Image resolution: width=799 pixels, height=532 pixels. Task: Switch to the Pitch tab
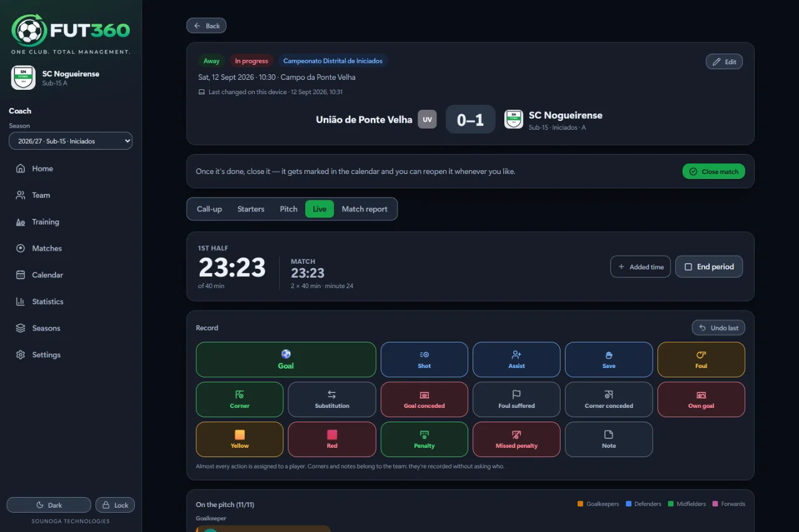coord(288,209)
